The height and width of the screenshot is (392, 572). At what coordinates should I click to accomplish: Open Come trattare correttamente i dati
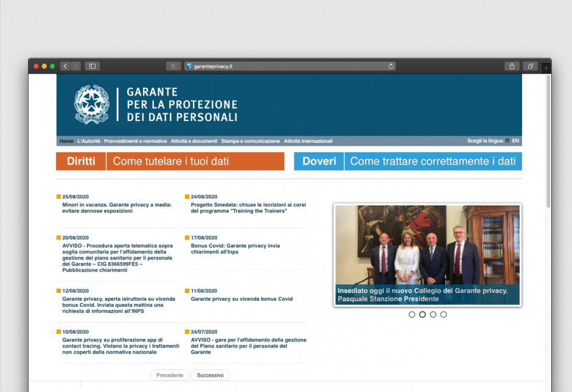click(x=433, y=161)
